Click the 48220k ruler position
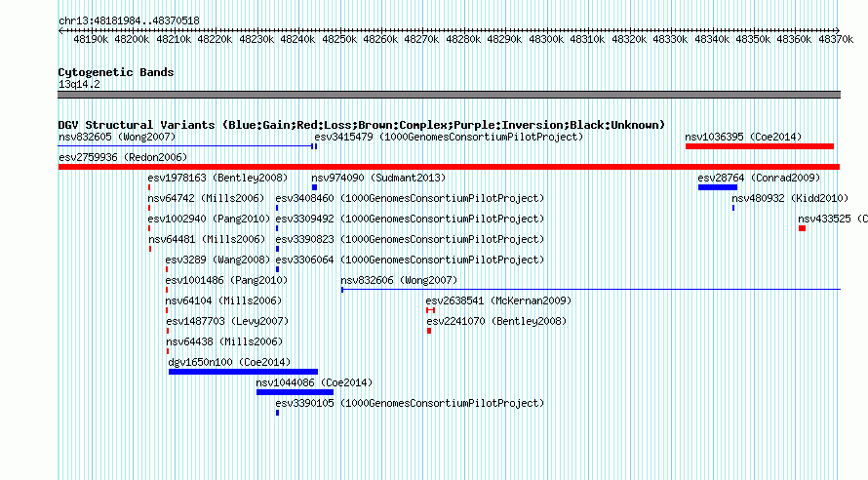This screenshot has height=480, width=868. coord(215,39)
